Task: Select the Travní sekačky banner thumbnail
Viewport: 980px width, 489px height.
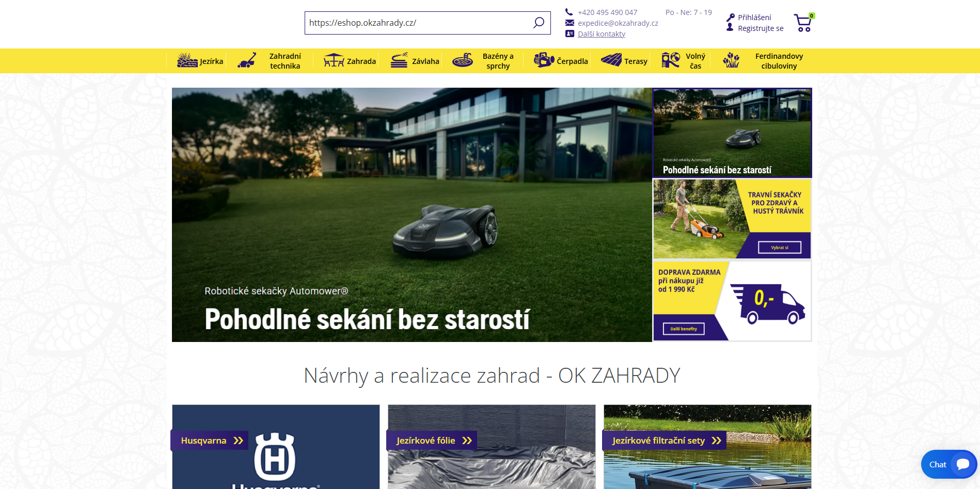Action: coord(732,219)
